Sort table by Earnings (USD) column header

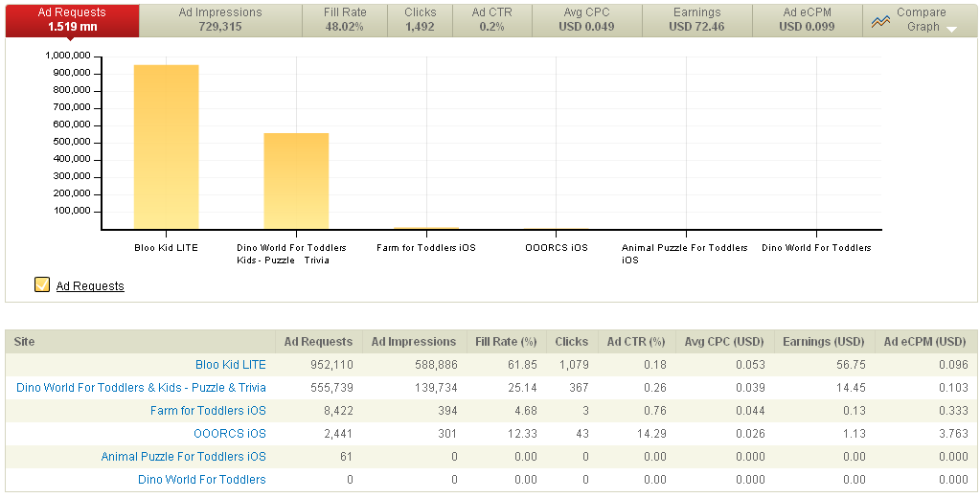coord(820,342)
